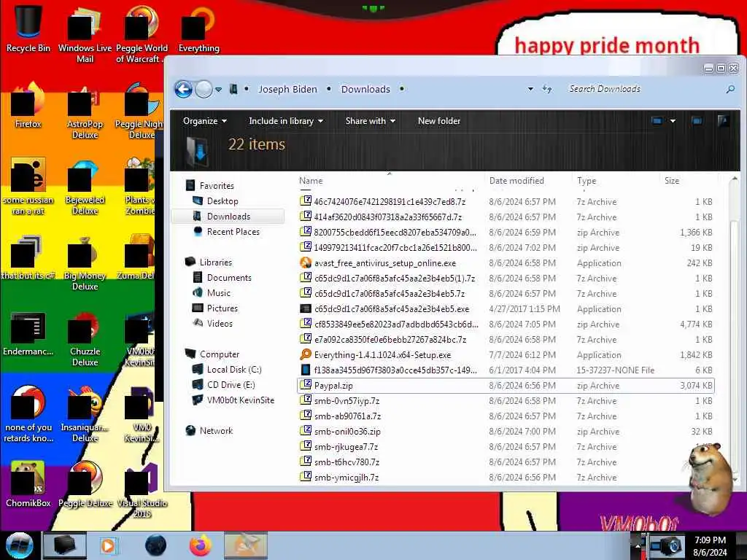Sort by Type column header

(x=587, y=181)
